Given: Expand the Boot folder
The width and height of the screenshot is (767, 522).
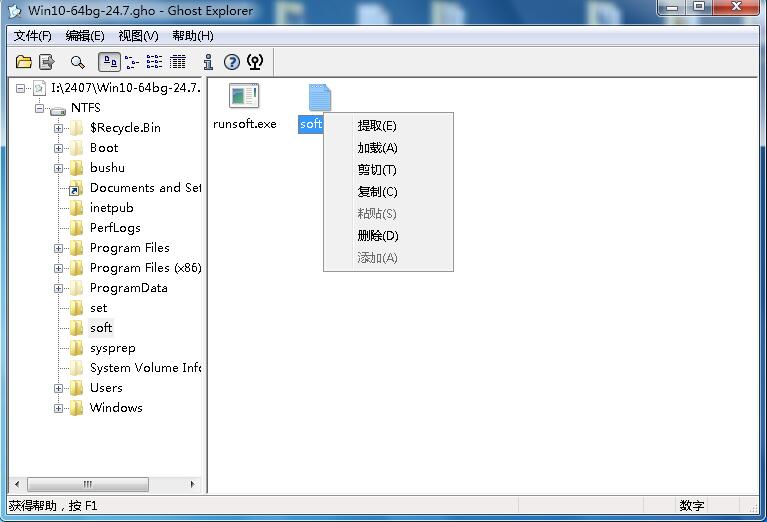Looking at the screenshot, I should (58, 148).
